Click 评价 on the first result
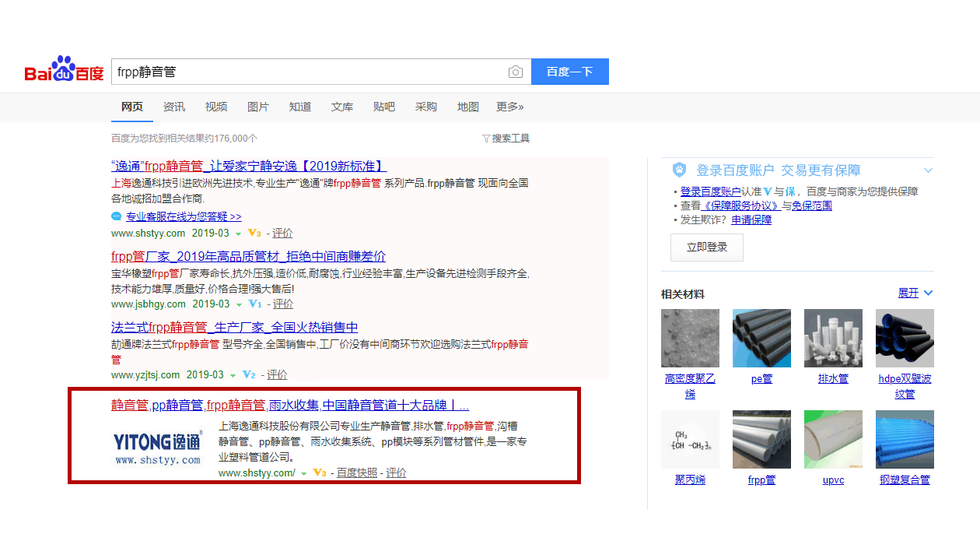The image size is (980, 555). tap(282, 233)
